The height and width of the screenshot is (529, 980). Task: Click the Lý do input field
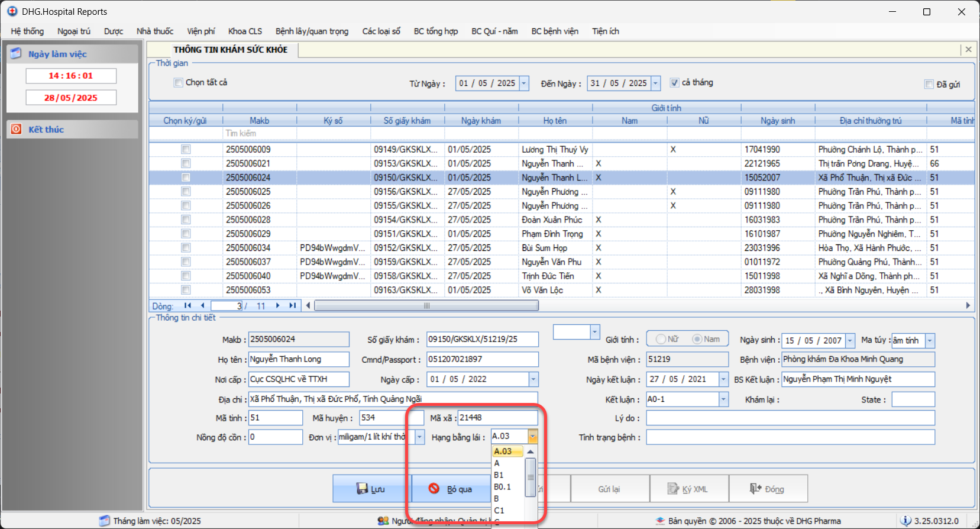pyautogui.click(x=790, y=418)
